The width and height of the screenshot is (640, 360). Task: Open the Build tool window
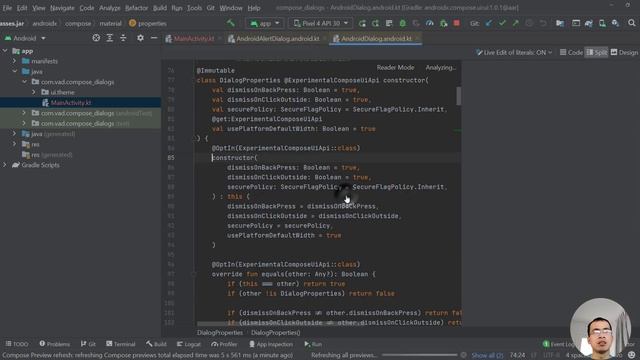[156, 344]
